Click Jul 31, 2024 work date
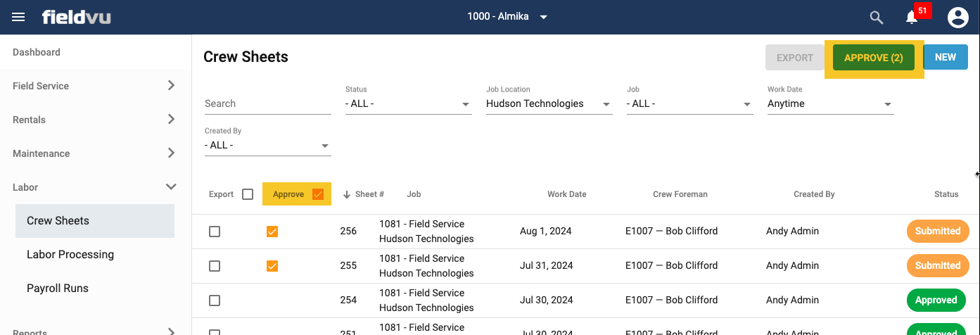980x335 pixels. click(x=547, y=265)
